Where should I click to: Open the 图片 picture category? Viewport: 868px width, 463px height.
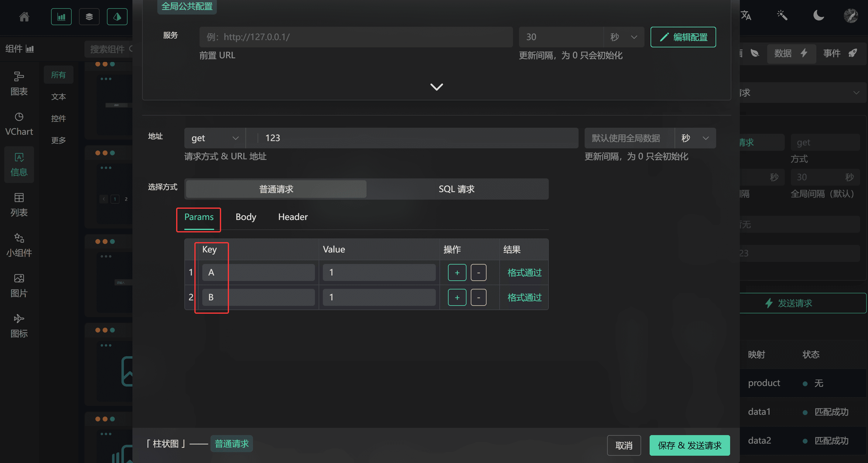[19, 286]
